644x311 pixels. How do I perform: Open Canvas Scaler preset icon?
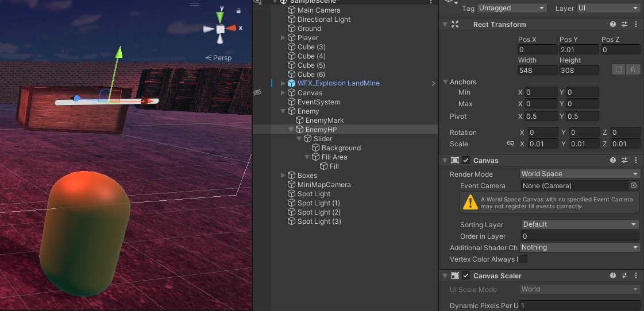click(x=624, y=276)
